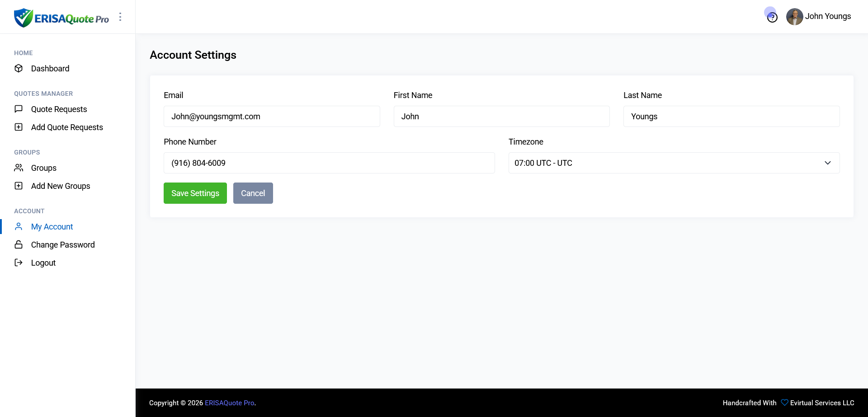
Task: Expand the Timezone dropdown
Action: coord(674,163)
